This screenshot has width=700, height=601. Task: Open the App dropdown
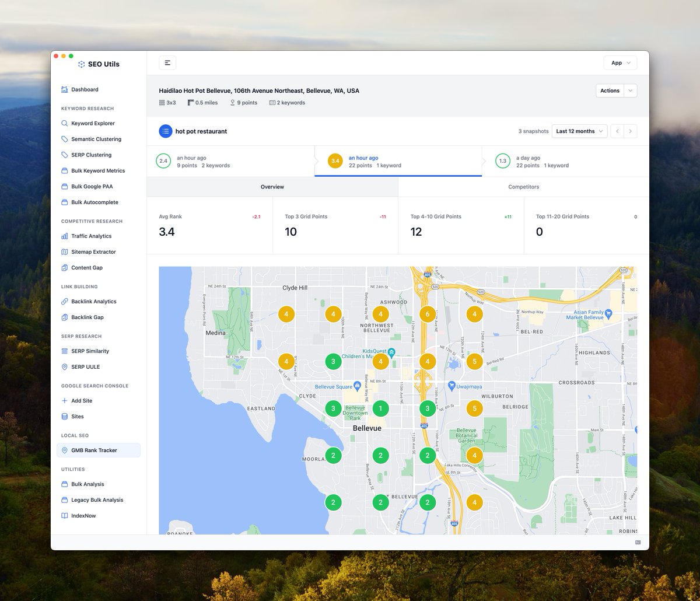click(620, 63)
